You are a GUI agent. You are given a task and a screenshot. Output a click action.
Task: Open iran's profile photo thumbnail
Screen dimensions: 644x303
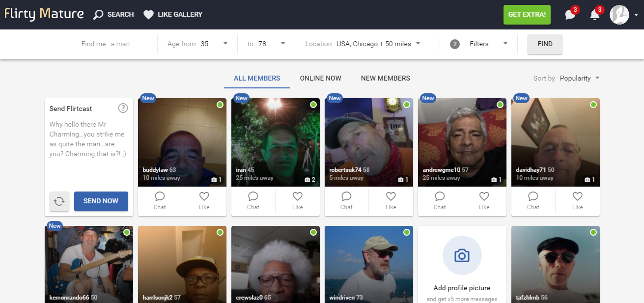[276, 142]
